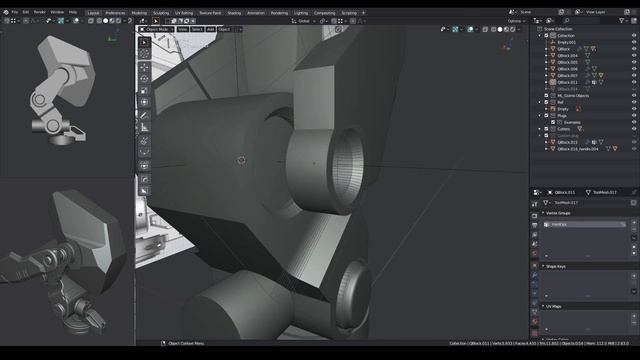Switch to the UV Editing workspace tab
This screenshot has height=360, width=640.
click(x=184, y=13)
